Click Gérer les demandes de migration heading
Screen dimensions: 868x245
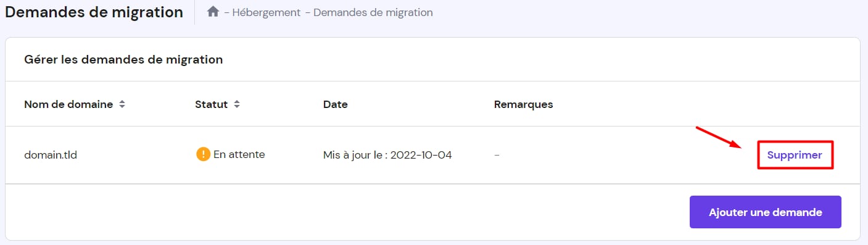click(123, 60)
